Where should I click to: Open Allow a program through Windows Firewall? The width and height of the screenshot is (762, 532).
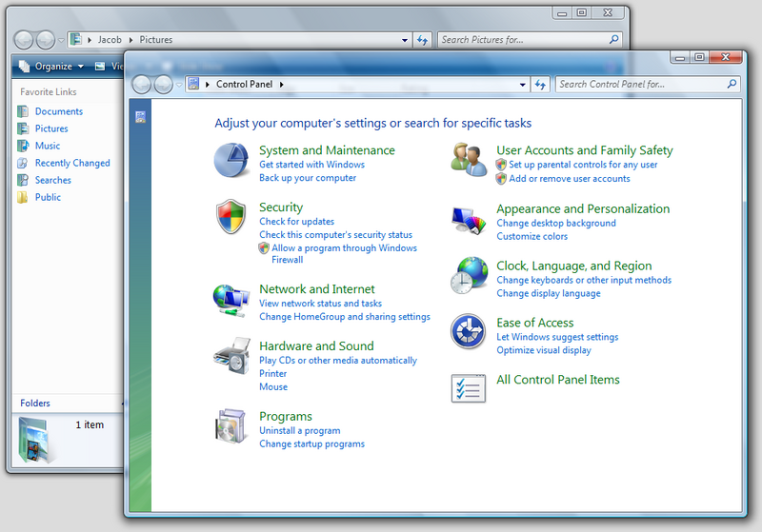point(344,253)
